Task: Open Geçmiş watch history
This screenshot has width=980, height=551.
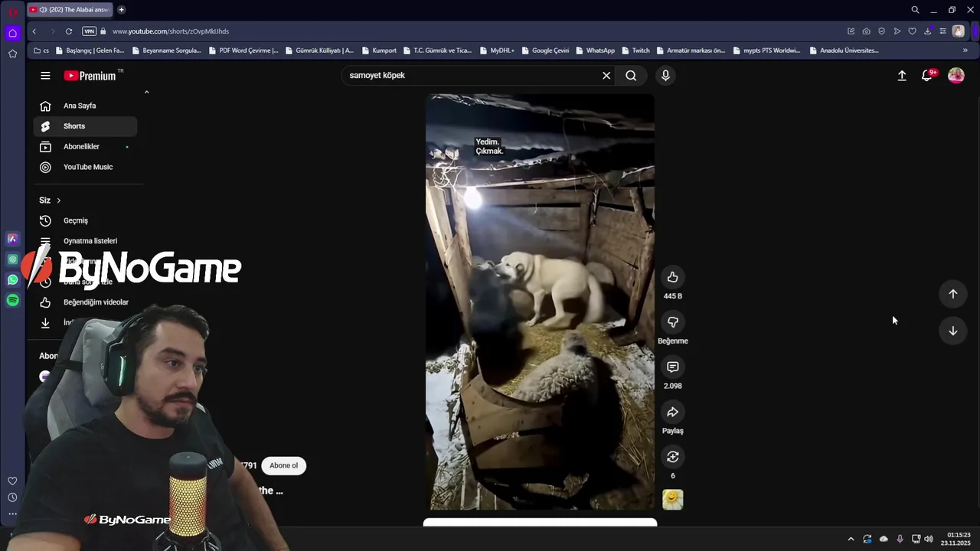Action: coord(85,220)
